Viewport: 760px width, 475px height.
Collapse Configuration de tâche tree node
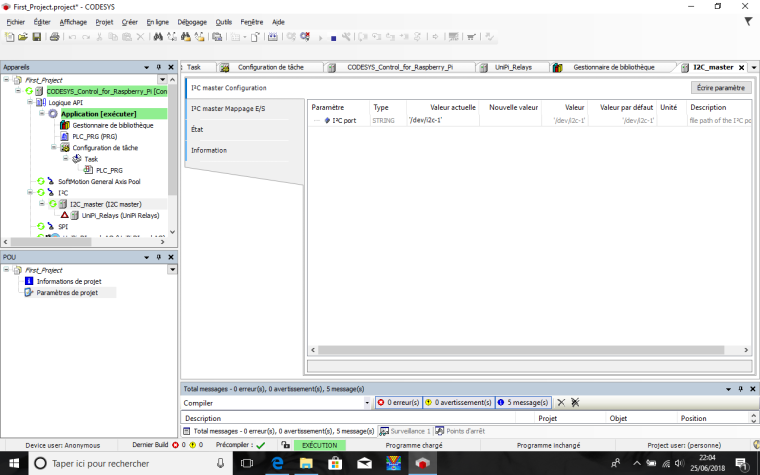tap(54, 147)
